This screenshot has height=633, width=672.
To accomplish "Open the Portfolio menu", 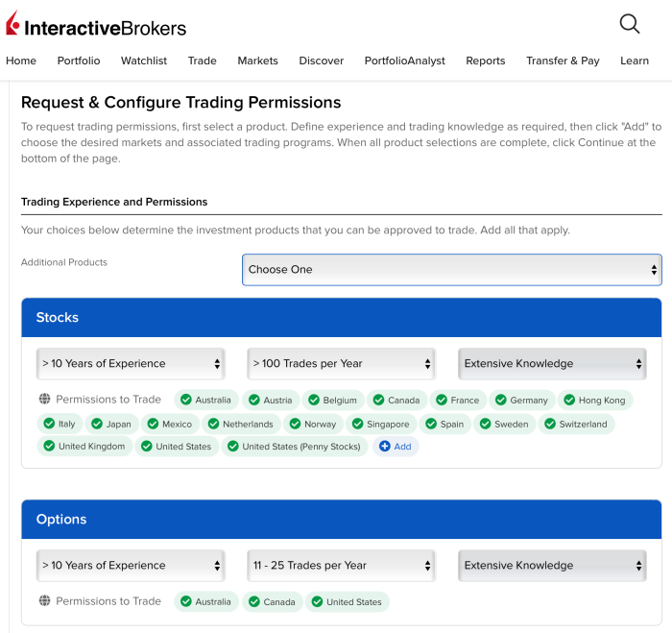I will click(x=79, y=61).
